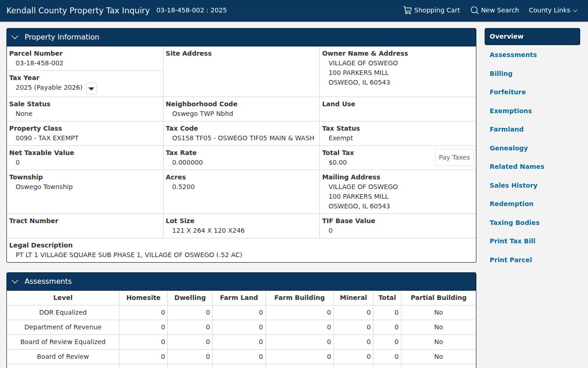Click the Farm Building column header
The height and width of the screenshot is (368, 588).
(300, 298)
